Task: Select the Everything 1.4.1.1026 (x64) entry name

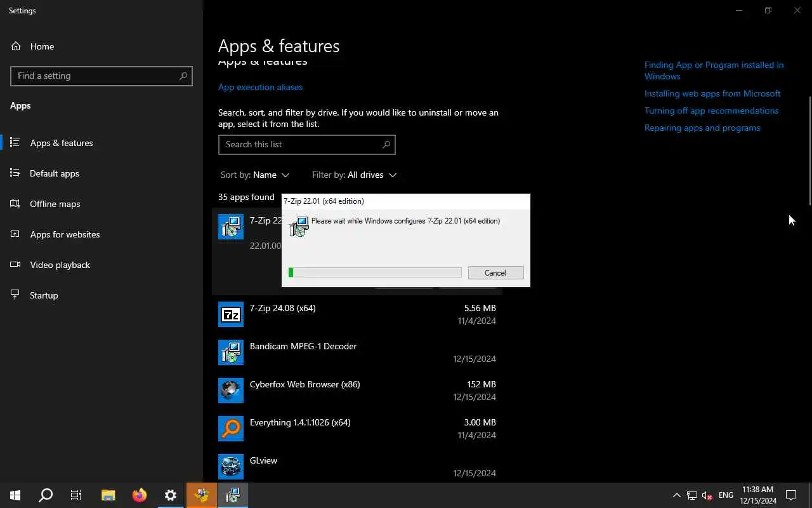Action: click(x=300, y=422)
